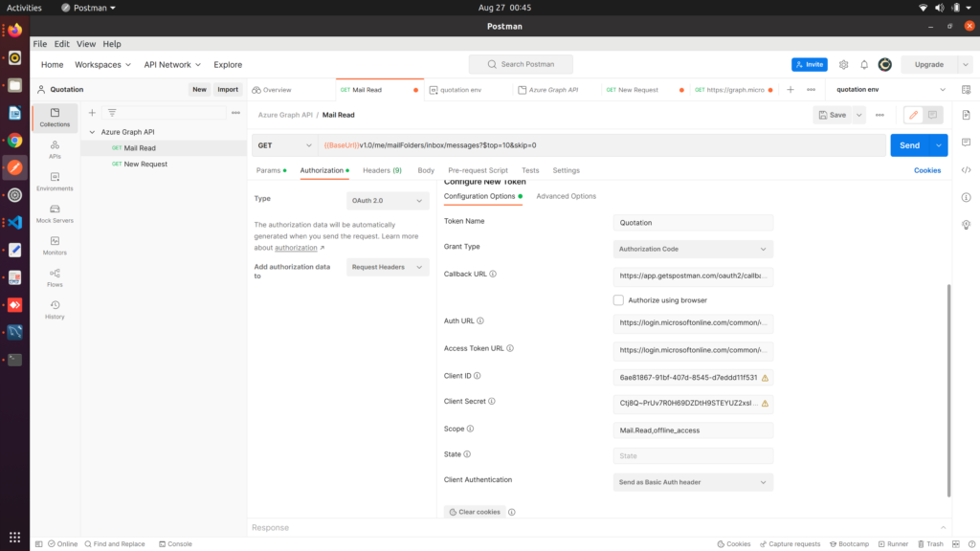This screenshot has height=551, width=980.
Task: Open the environment quick look icon
Action: [x=967, y=89]
